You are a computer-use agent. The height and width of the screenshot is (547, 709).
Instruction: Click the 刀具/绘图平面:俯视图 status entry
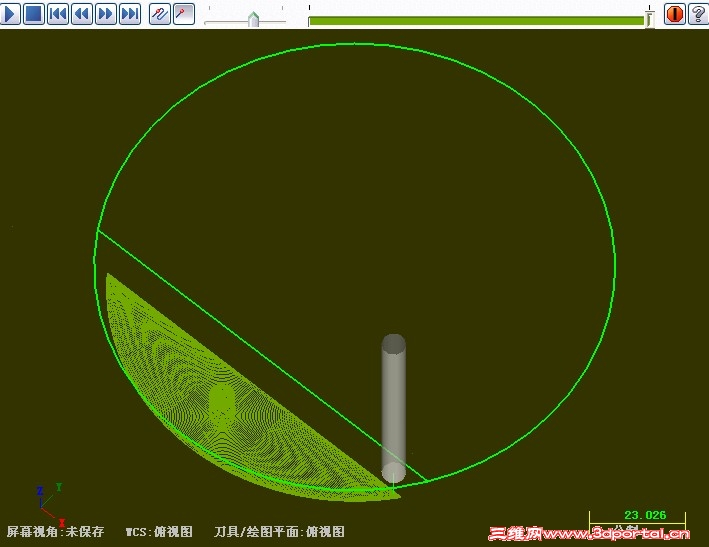tap(279, 532)
